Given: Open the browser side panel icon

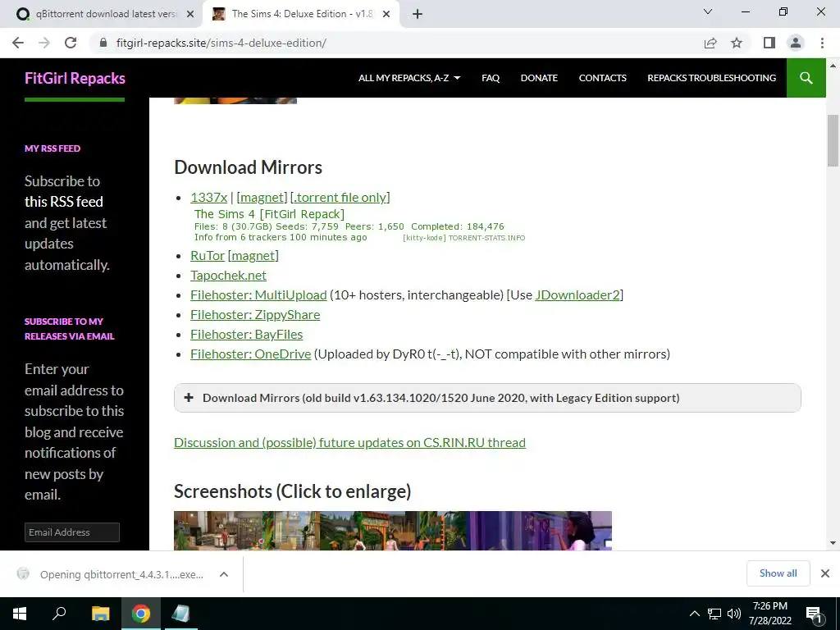Looking at the screenshot, I should 769,43.
